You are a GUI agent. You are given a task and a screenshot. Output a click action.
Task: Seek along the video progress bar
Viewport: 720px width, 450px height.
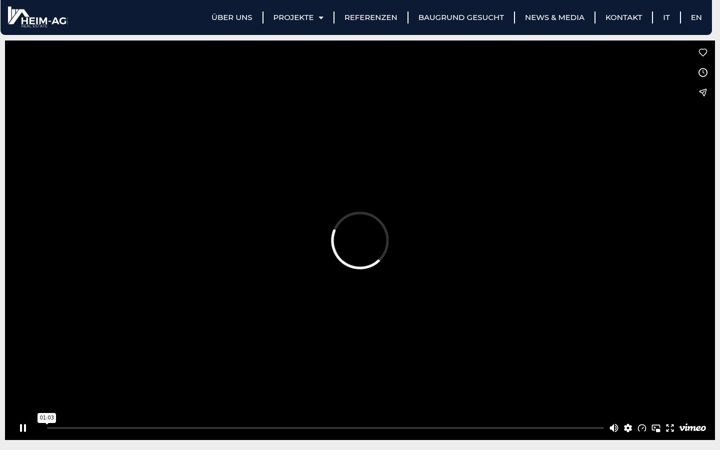click(325, 428)
